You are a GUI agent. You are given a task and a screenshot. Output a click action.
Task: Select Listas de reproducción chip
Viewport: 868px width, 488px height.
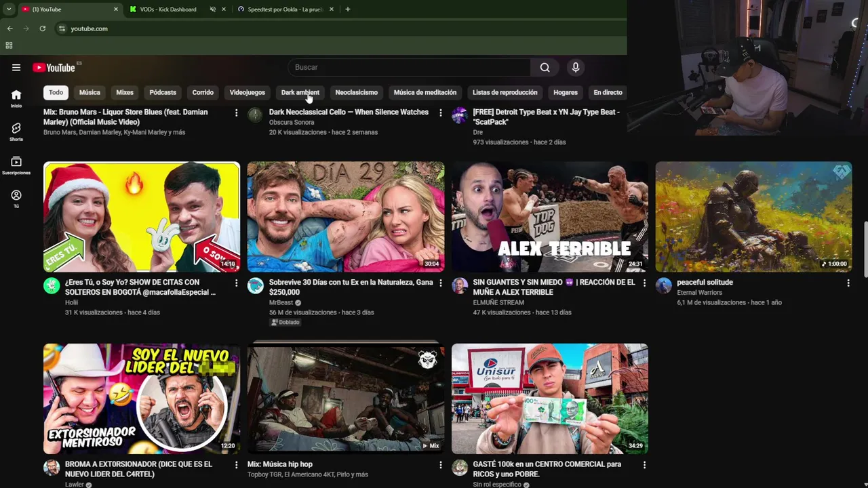(x=505, y=92)
